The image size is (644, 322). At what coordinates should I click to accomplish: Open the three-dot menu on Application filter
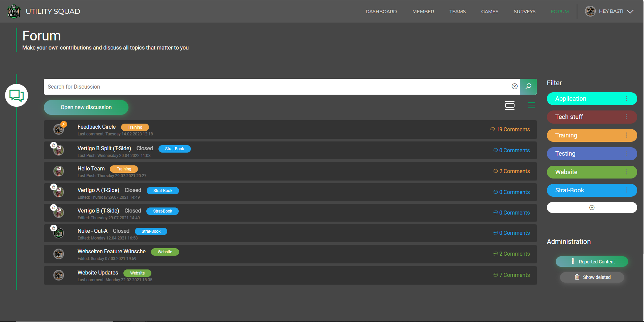[x=626, y=98]
